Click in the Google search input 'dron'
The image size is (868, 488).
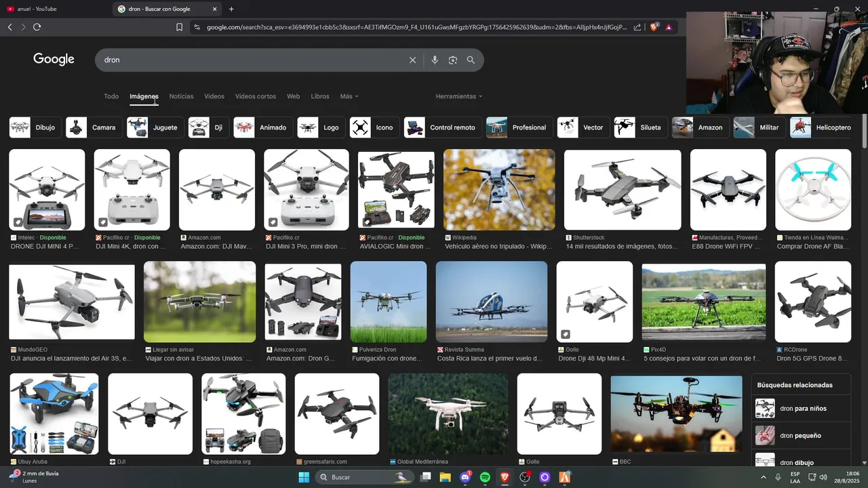point(251,60)
